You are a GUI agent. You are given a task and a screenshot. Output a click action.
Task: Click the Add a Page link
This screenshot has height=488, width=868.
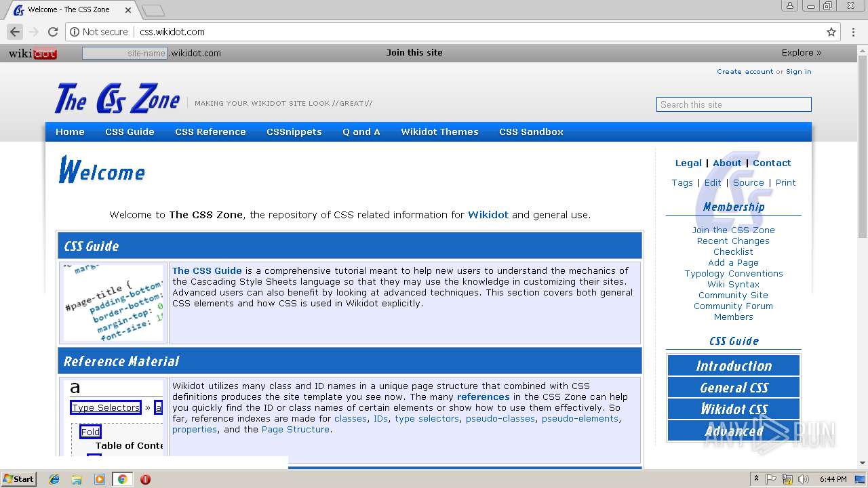[x=733, y=262]
